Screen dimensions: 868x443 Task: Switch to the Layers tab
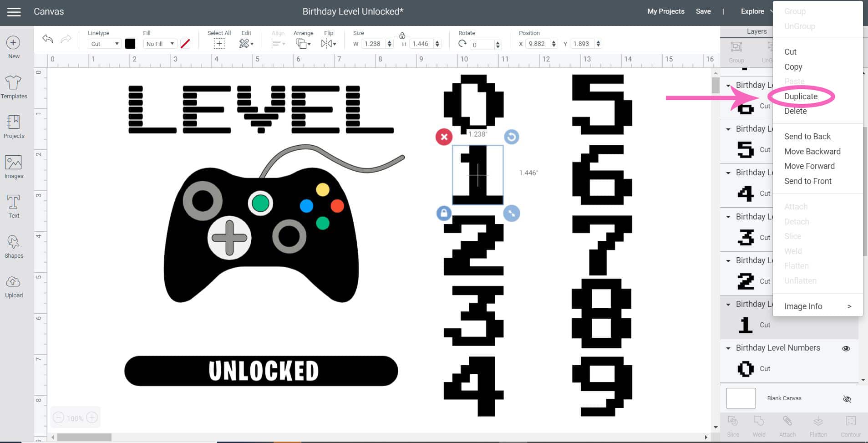click(x=756, y=31)
